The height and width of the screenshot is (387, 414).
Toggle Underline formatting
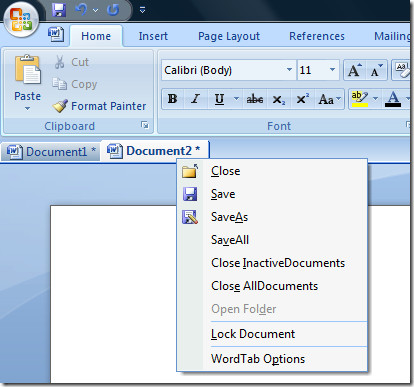pyautogui.click(x=219, y=99)
